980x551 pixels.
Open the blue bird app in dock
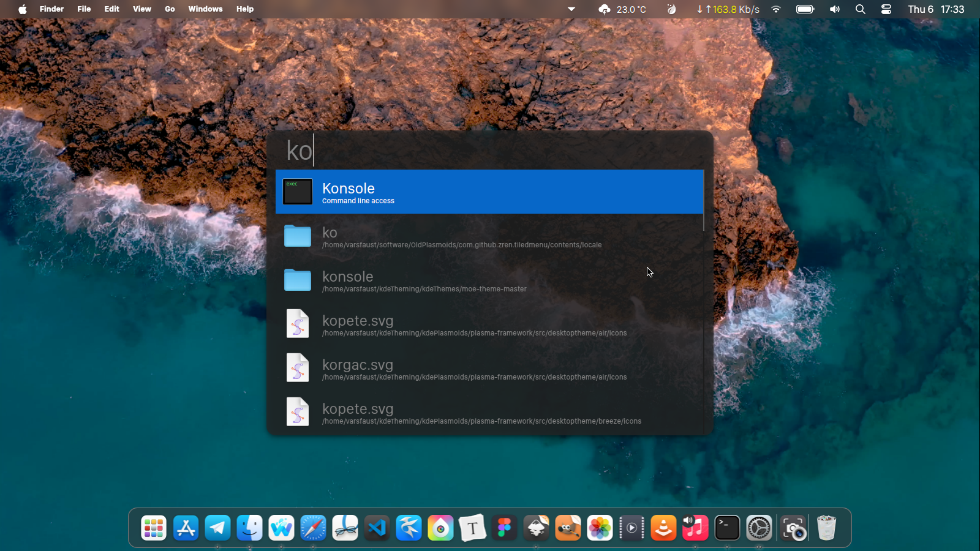pyautogui.click(x=409, y=528)
